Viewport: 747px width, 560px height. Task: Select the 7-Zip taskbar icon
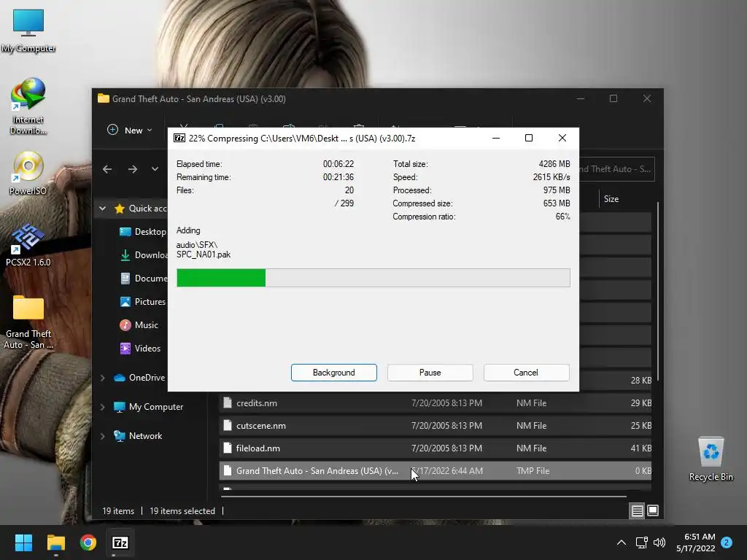[x=120, y=542]
